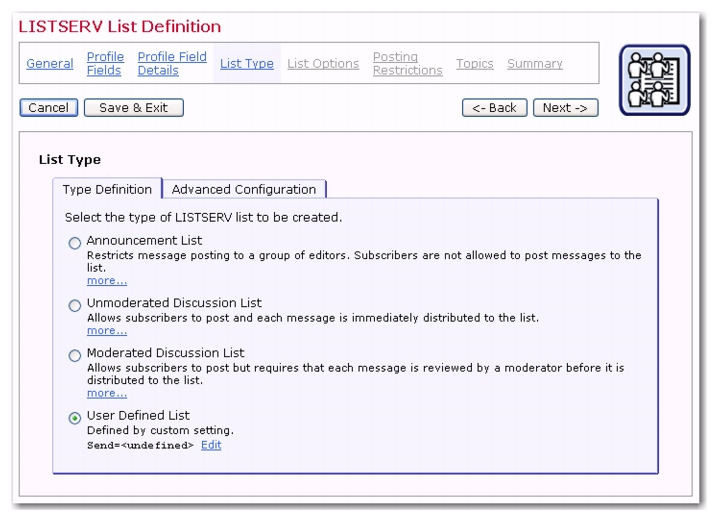Viewport: 718px width, 520px height.
Task: Click the 'User Defined List' label text
Action: pos(138,415)
